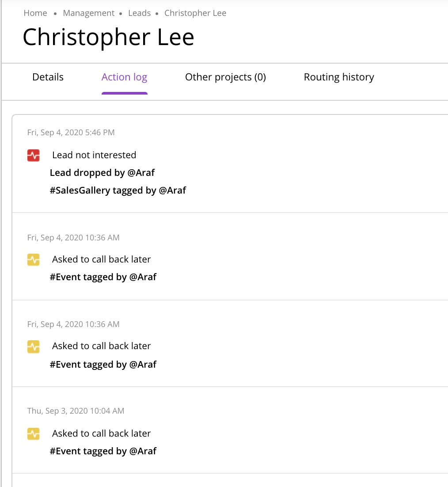Click "Lead dropped by @Araf" log line
The width and height of the screenshot is (448, 487).
pyautogui.click(x=102, y=173)
